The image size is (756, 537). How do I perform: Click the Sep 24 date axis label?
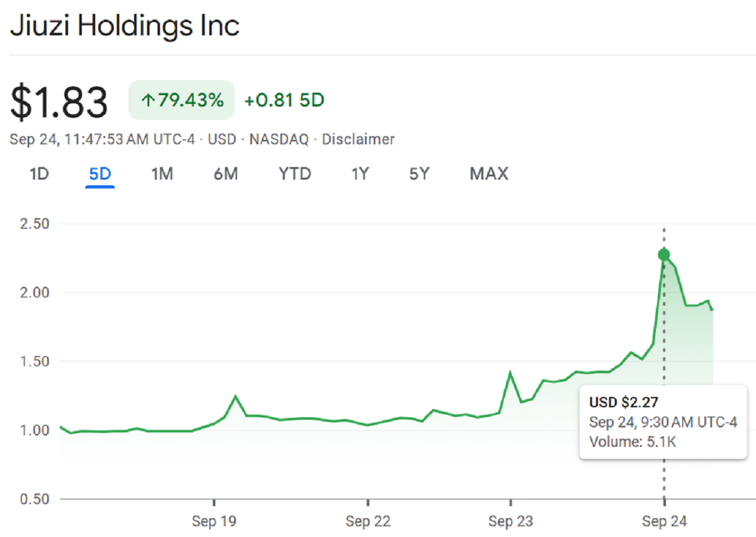coord(663,521)
